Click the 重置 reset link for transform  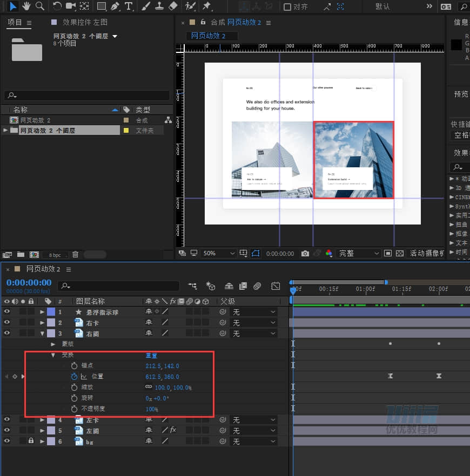(x=151, y=355)
